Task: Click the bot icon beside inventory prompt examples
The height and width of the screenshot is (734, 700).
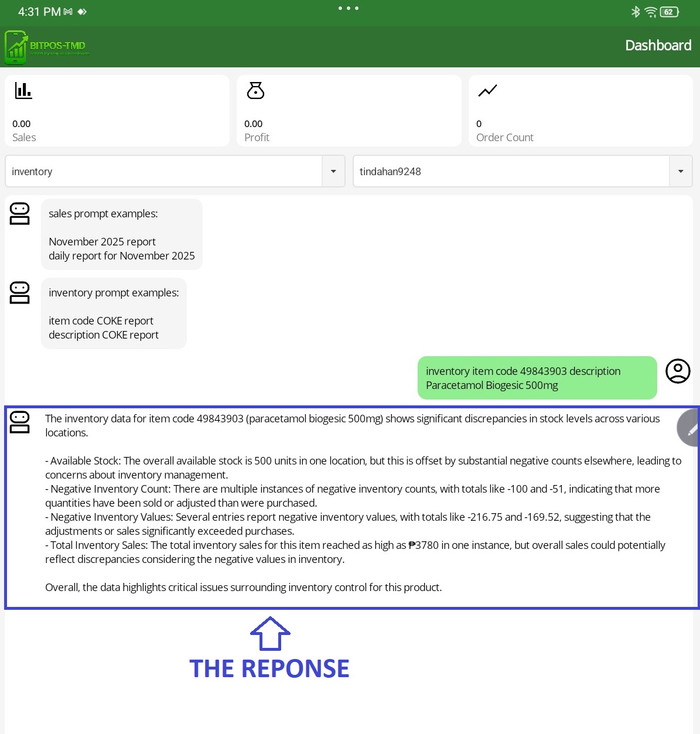Action: point(20,293)
